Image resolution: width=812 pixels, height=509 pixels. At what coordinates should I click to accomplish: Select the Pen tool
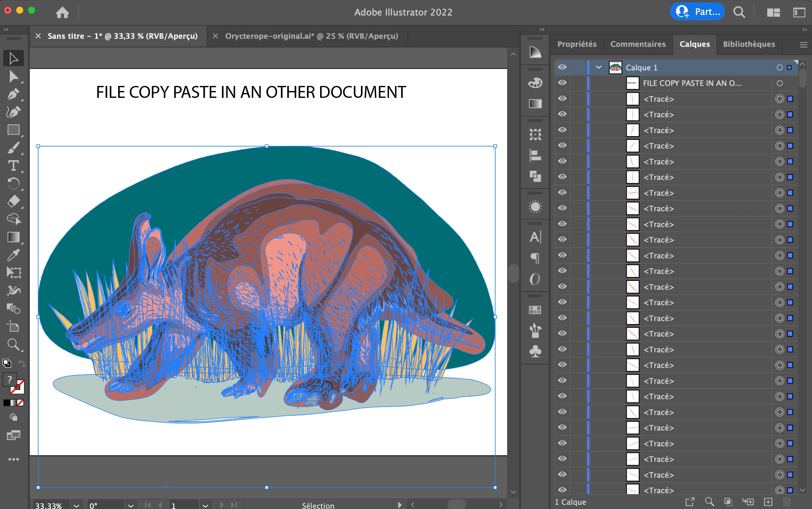tap(13, 94)
